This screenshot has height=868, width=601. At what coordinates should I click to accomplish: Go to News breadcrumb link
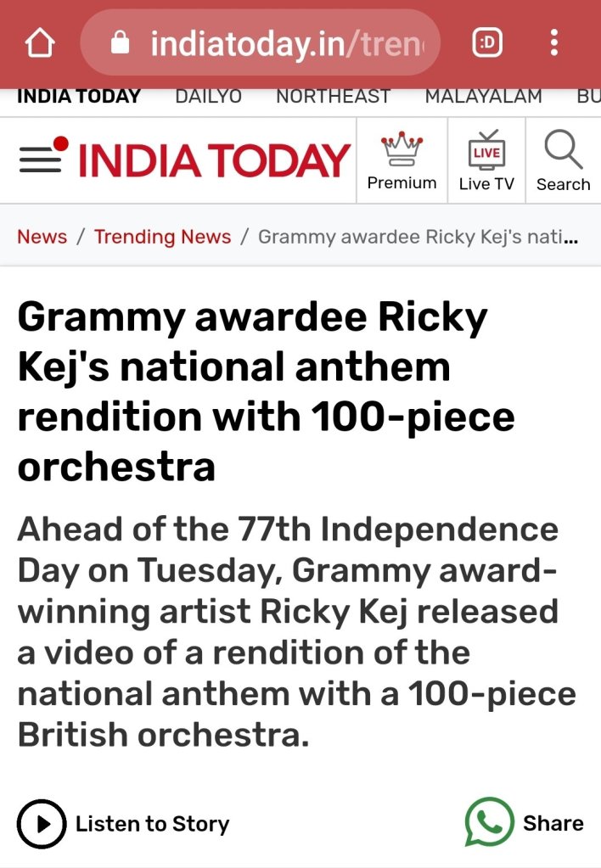[x=42, y=237]
